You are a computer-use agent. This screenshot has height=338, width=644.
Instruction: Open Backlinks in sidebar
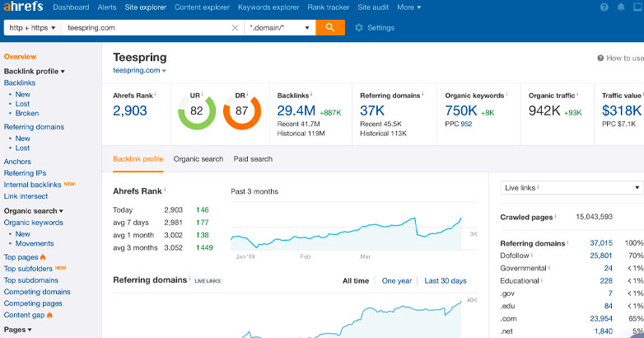[x=20, y=82]
